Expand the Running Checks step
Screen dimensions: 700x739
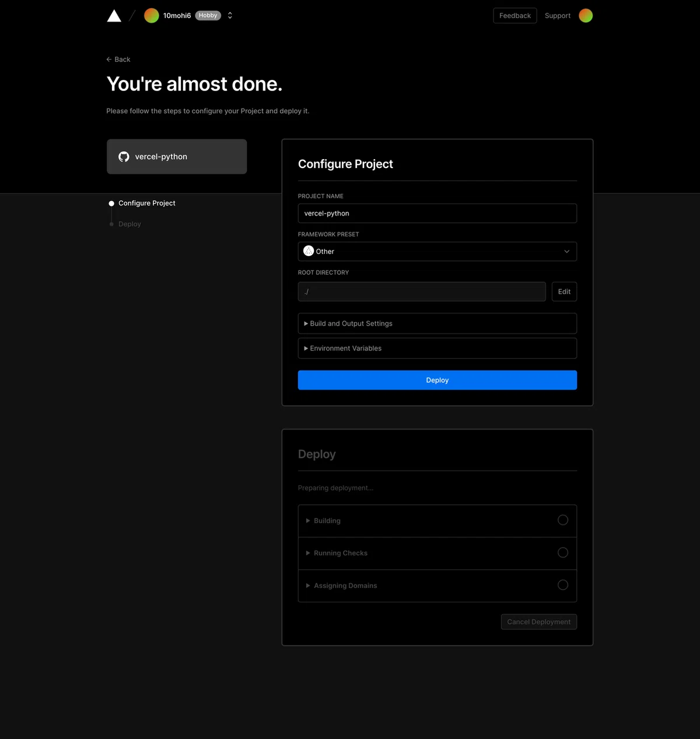click(437, 553)
